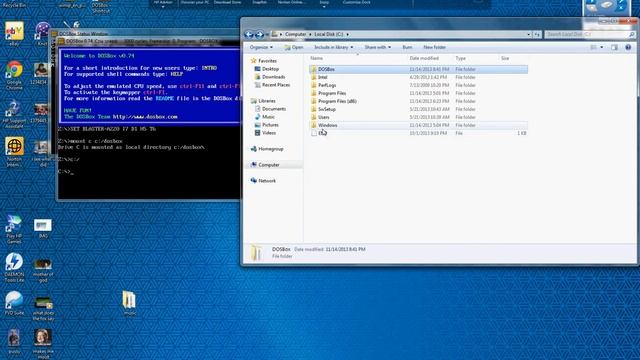This screenshot has height=360, width=640.
Task: Select the 'mother of god' desktop image
Action: (43, 270)
